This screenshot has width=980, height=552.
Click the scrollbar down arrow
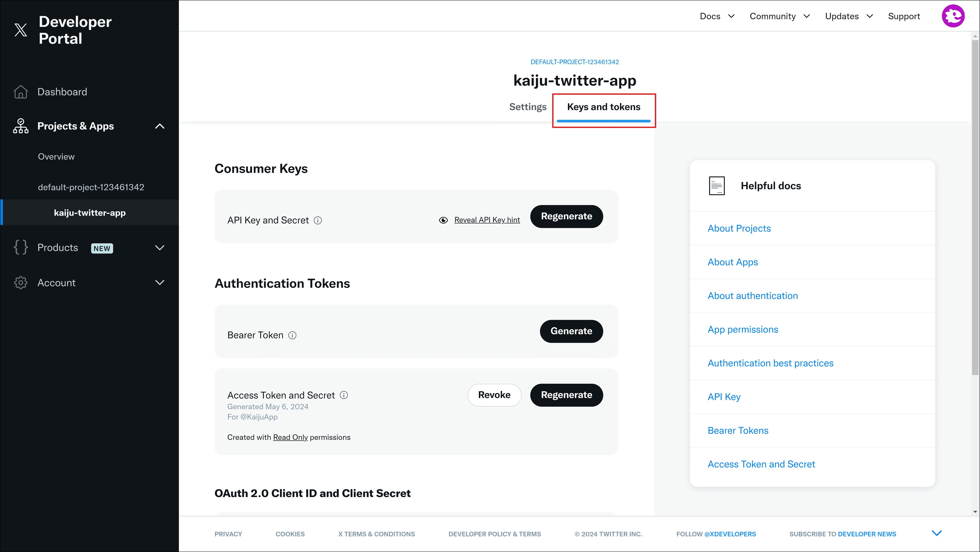pyautogui.click(x=975, y=512)
